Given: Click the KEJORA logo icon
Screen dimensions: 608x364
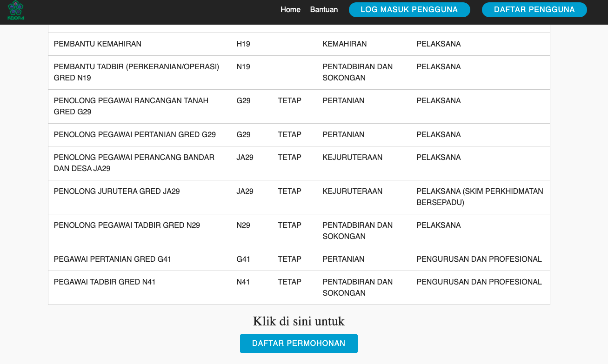Looking at the screenshot, I should 16,9.
